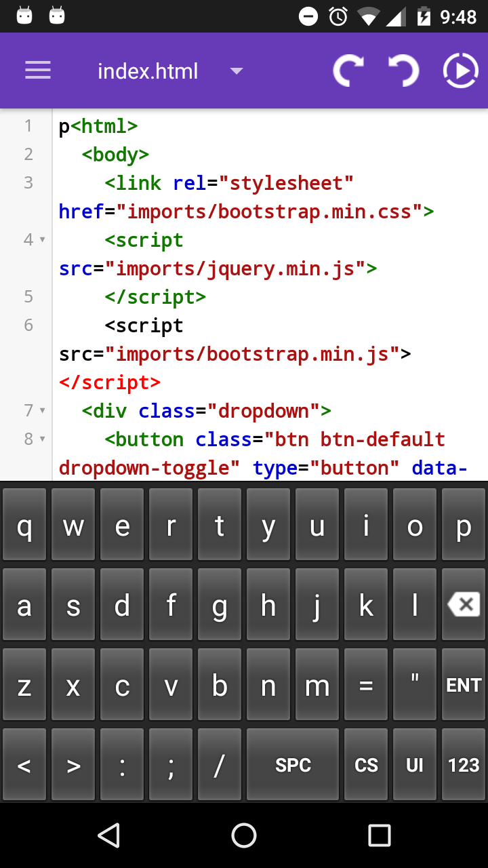Viewport: 488px width, 868px height.
Task: Tap the redo arrow icon
Action: [348, 71]
